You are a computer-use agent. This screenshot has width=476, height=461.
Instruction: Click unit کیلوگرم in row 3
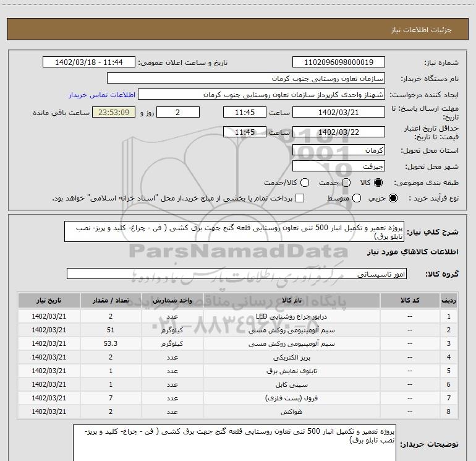pyautogui.click(x=172, y=343)
